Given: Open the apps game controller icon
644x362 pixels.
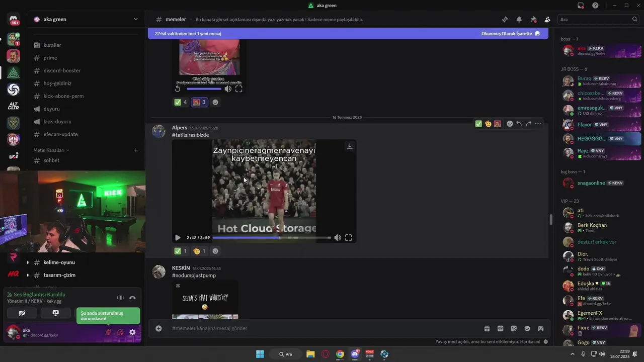Looking at the screenshot, I should click(541, 328).
